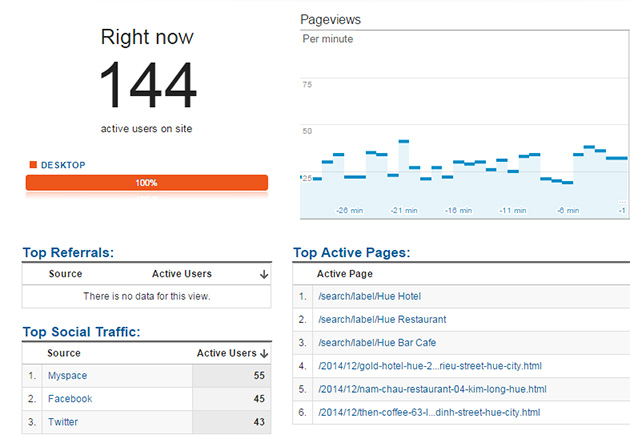The image size is (630, 435).
Task: Click the sort arrow in Top Referrals table
Action: click(263, 274)
